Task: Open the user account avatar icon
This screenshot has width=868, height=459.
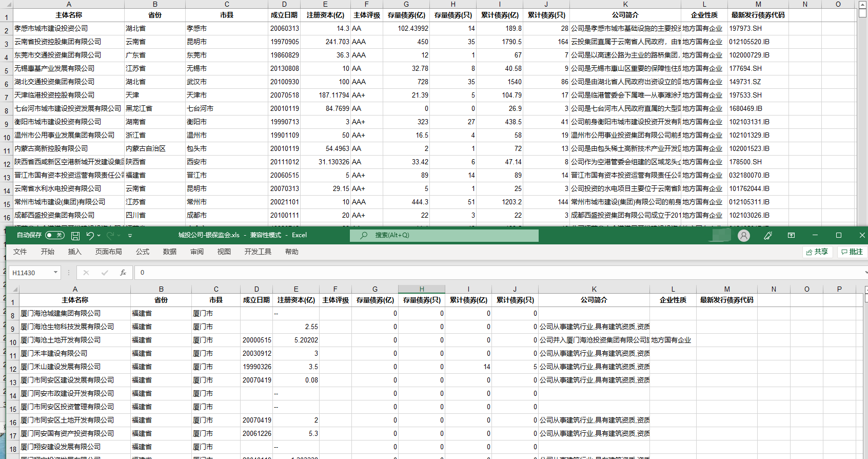Action: pyautogui.click(x=743, y=235)
